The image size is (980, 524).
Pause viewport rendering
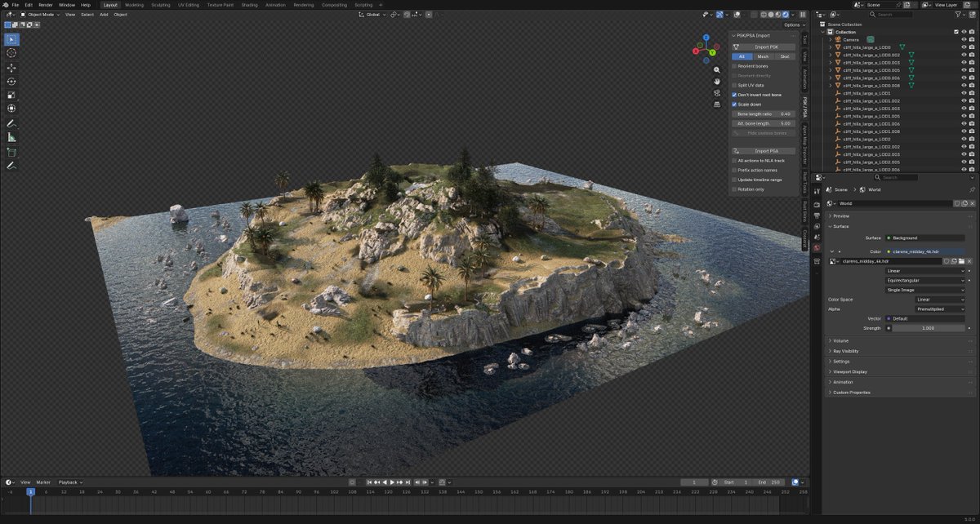point(803,14)
